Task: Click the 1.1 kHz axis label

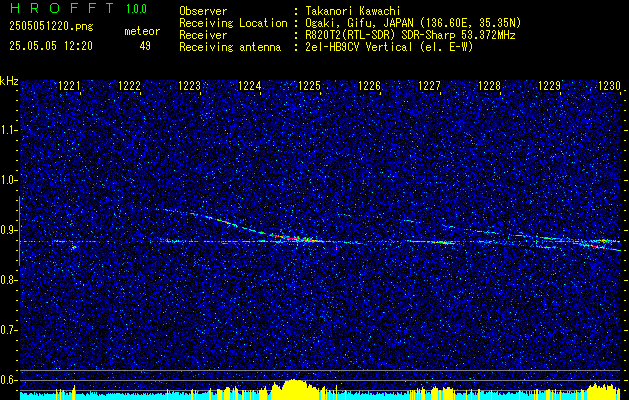Action: pyautogui.click(x=9, y=130)
